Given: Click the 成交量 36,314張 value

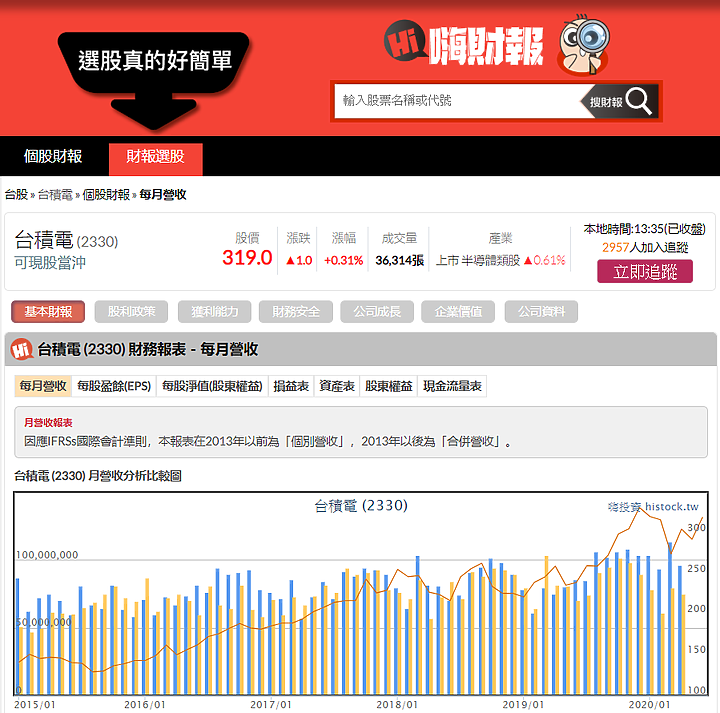Looking at the screenshot, I should (x=399, y=261).
